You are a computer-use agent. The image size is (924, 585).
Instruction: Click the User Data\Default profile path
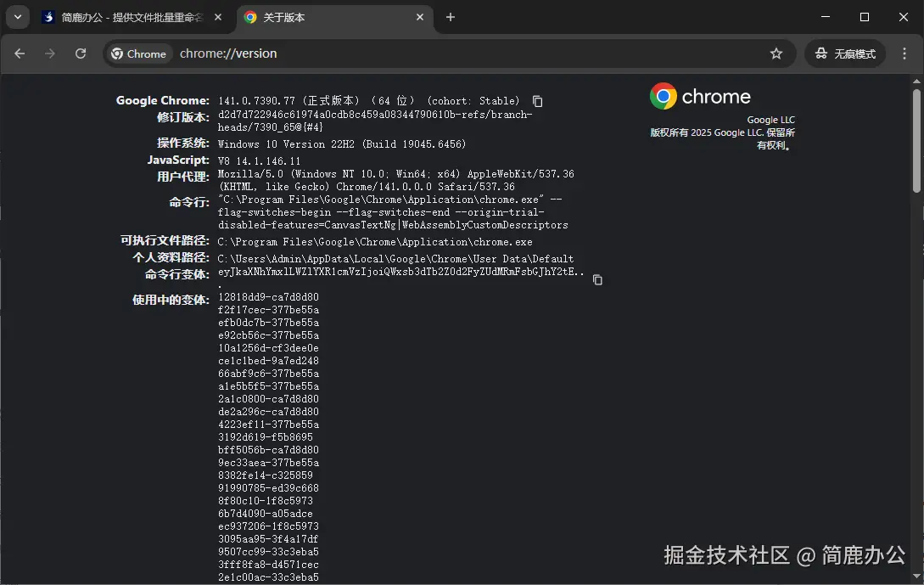point(395,259)
